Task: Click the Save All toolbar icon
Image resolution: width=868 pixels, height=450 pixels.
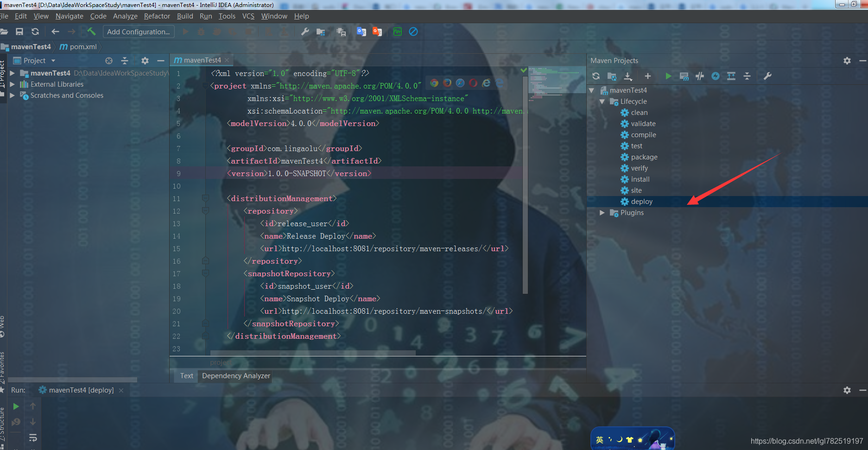Action: coord(19,32)
